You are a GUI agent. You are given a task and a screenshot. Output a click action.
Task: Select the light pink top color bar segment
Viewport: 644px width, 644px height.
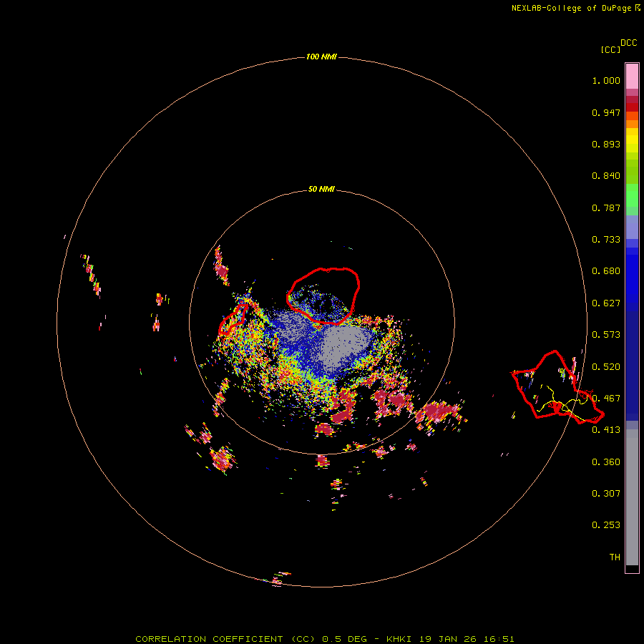632,77
